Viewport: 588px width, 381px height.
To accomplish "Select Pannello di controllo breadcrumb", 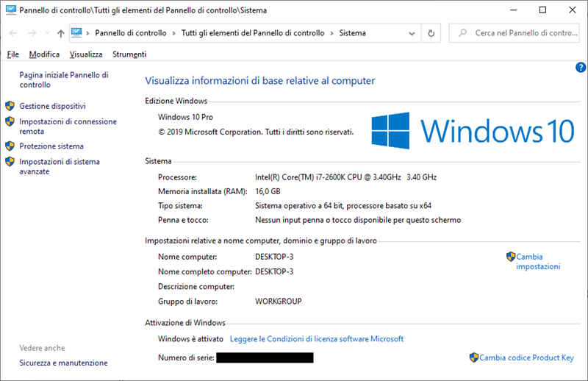I will coord(131,33).
